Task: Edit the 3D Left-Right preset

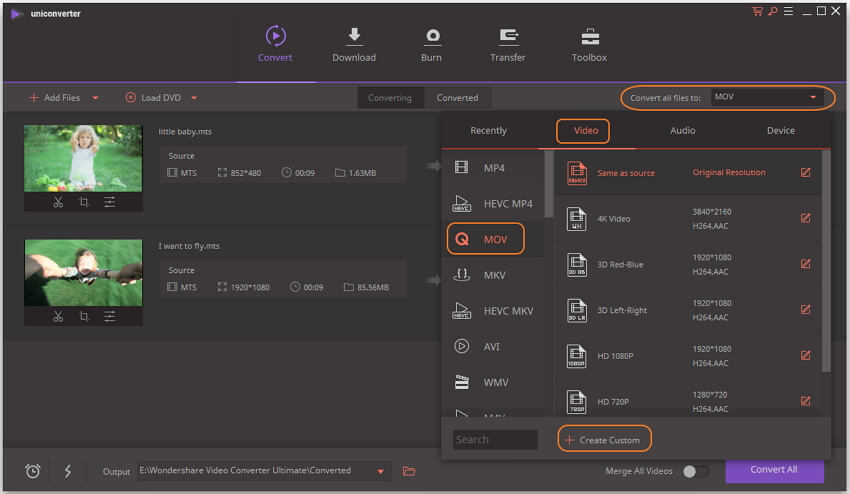Action: point(806,310)
